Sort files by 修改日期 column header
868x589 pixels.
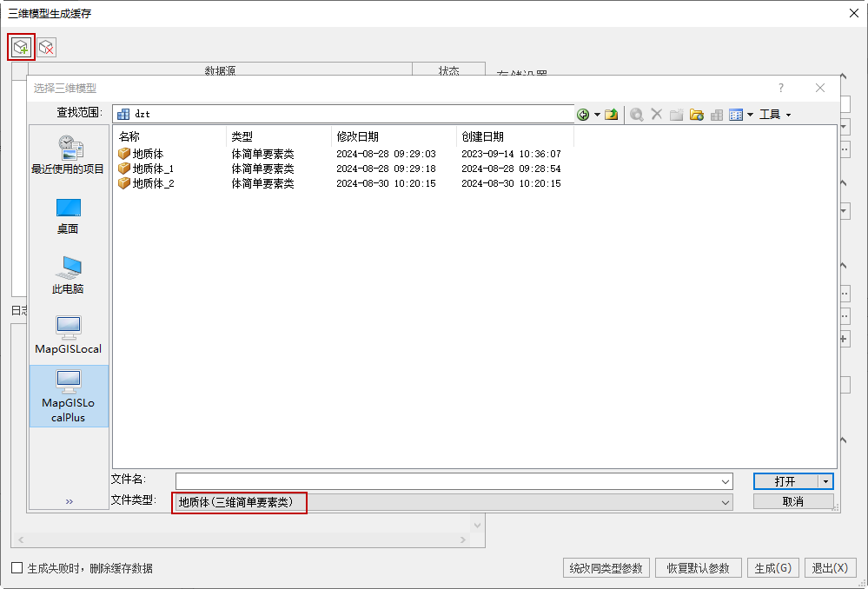click(358, 136)
